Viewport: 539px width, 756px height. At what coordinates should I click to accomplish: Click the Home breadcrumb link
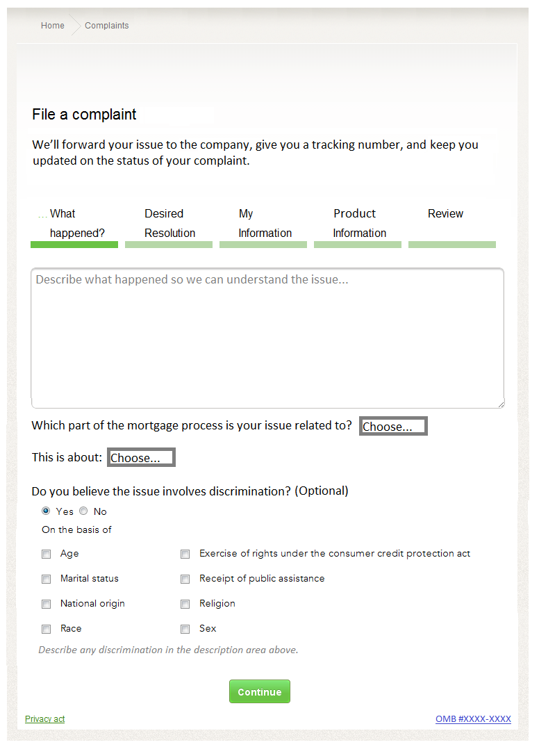point(52,26)
